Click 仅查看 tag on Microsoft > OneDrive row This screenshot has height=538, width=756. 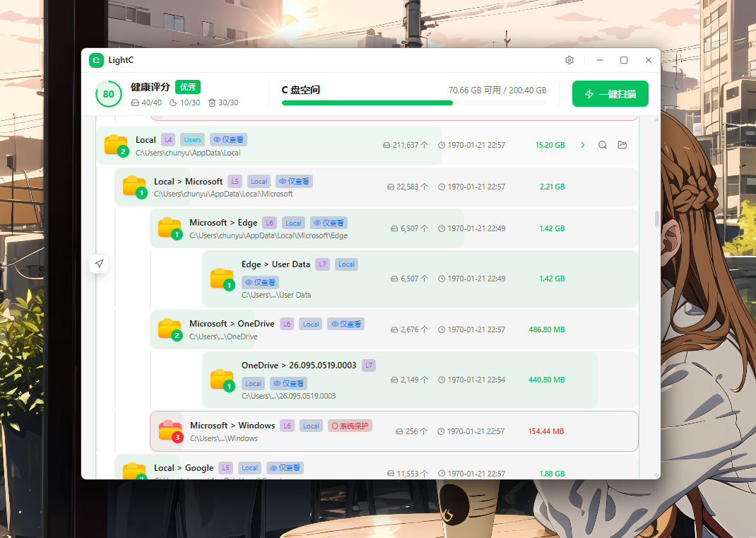coord(346,324)
